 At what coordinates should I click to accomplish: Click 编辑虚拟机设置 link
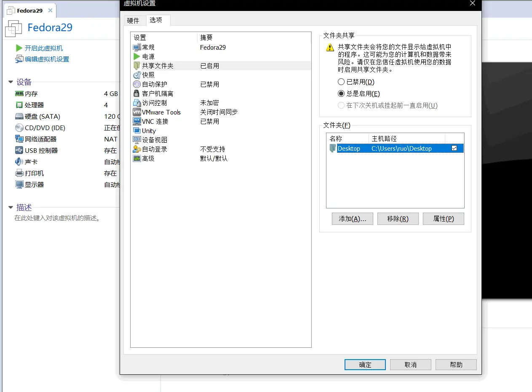pyautogui.click(x=47, y=59)
